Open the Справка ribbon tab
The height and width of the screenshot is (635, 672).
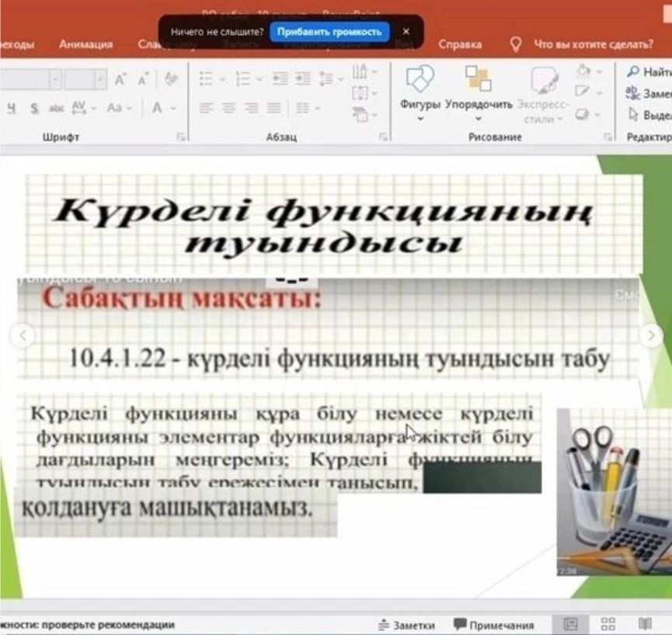459,44
